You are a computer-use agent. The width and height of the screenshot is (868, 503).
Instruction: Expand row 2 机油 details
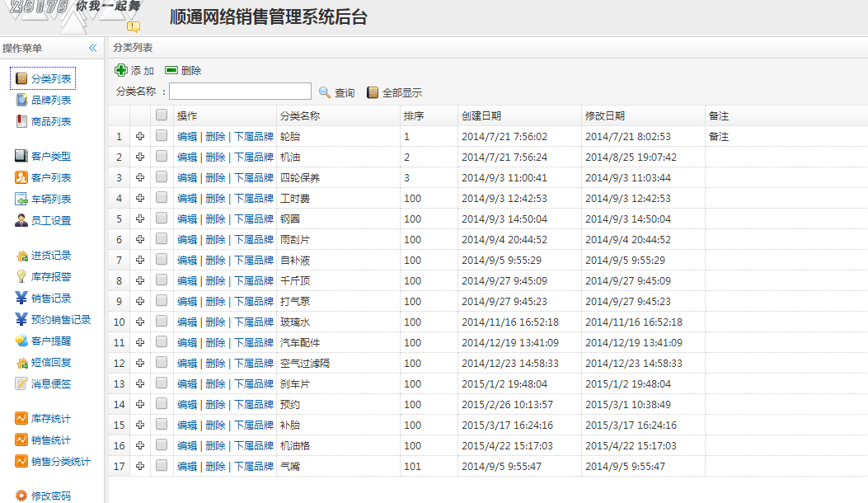click(x=140, y=157)
